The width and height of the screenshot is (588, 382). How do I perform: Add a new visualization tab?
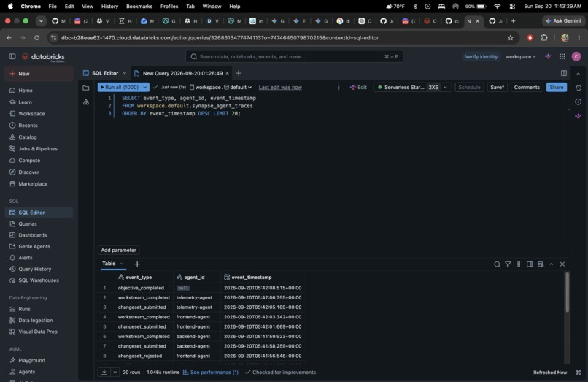coord(137,264)
